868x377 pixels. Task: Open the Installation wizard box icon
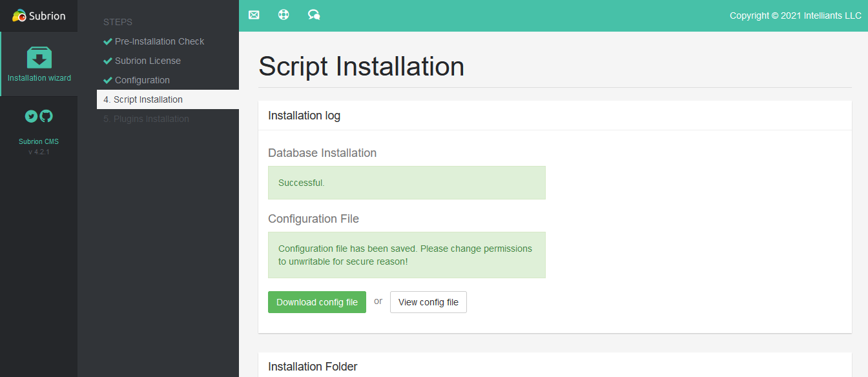pyautogui.click(x=39, y=58)
